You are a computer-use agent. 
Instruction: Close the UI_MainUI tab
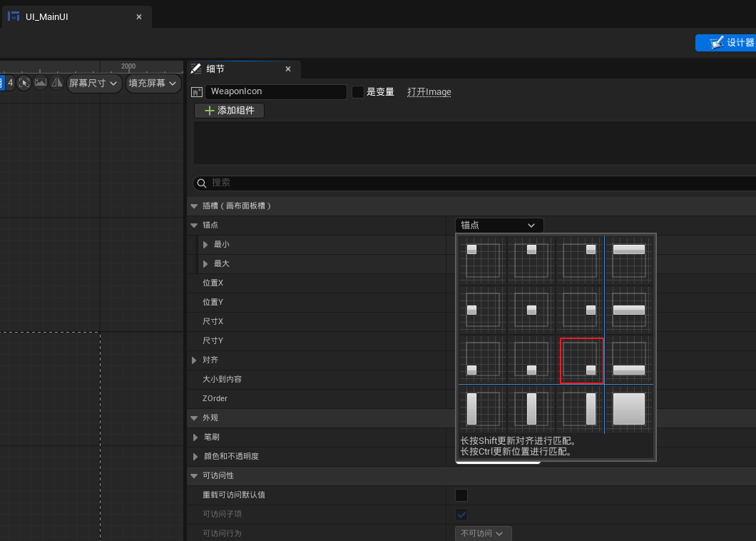click(139, 17)
